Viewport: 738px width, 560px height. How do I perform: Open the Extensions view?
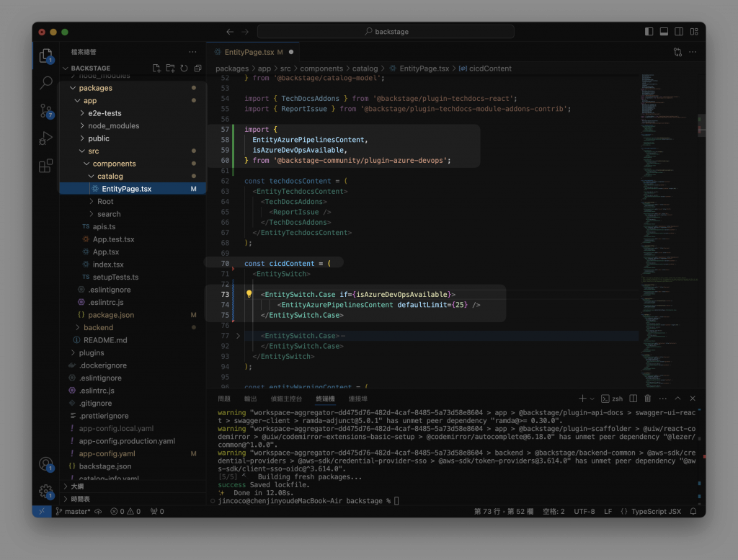pos(45,166)
